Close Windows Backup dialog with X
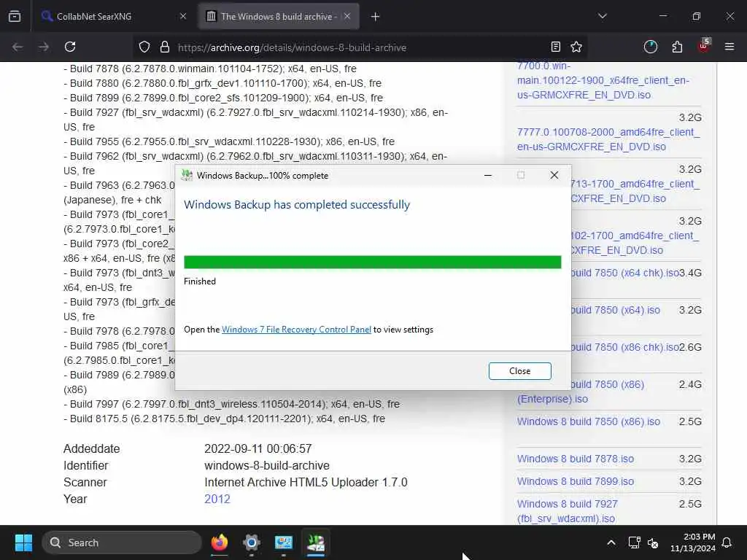 coord(554,175)
